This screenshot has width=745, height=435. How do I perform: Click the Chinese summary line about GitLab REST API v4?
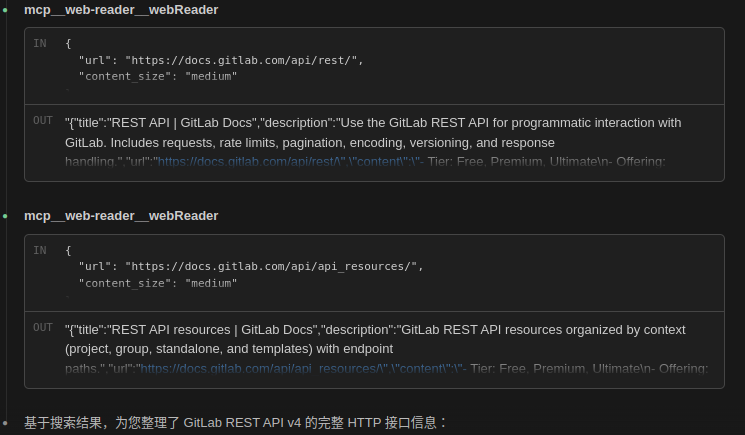[236, 423]
